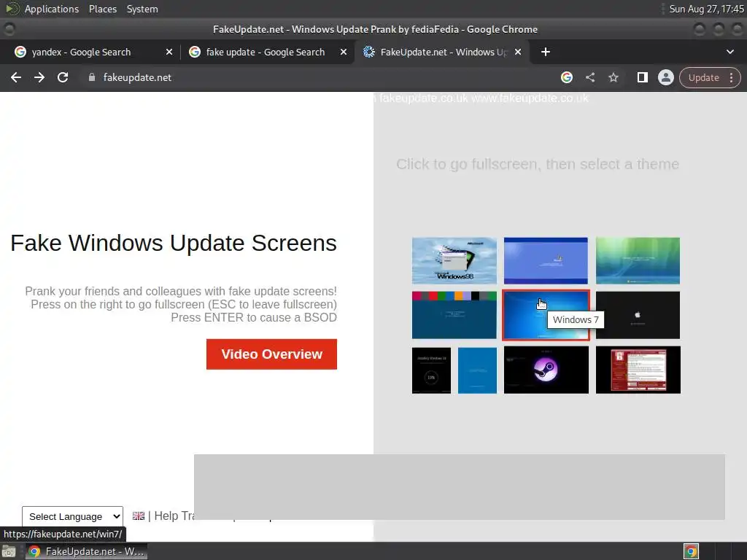Toggle the Chrome side panel
This screenshot has width=747, height=560.
coord(642,77)
